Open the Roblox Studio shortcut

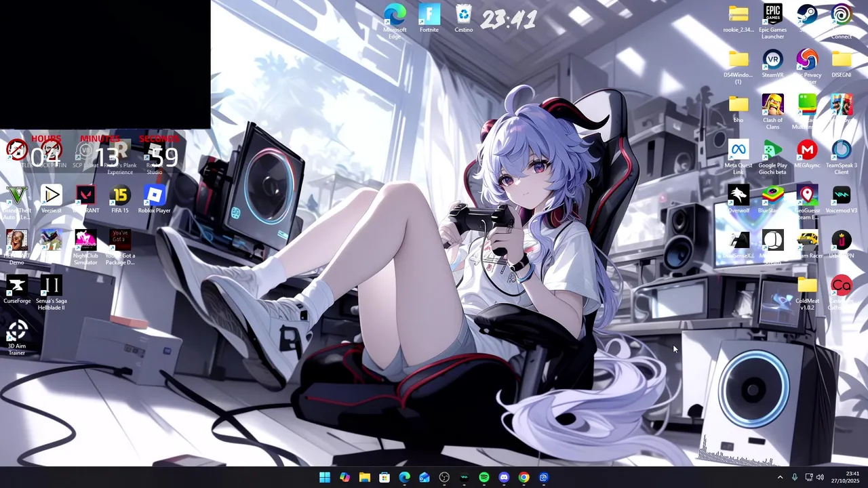click(155, 157)
